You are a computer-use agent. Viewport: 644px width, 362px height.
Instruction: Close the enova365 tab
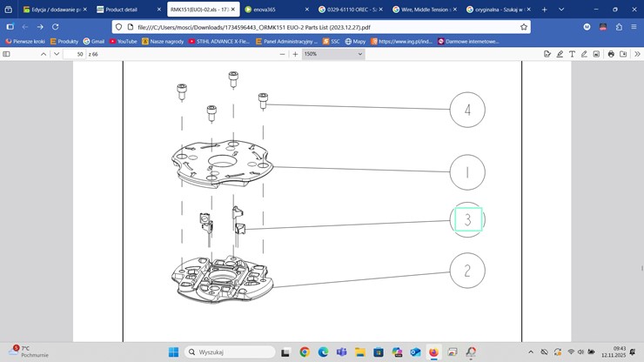point(307,9)
